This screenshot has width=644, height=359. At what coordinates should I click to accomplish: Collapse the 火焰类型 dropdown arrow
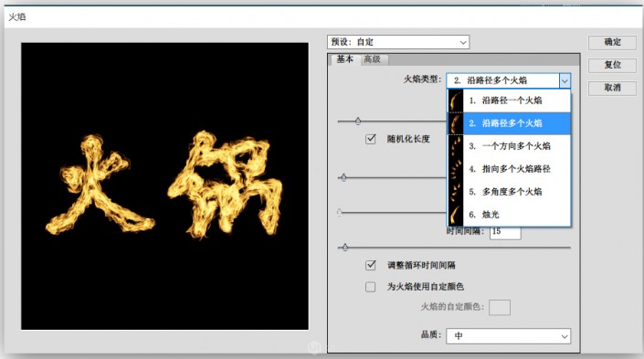pos(565,80)
